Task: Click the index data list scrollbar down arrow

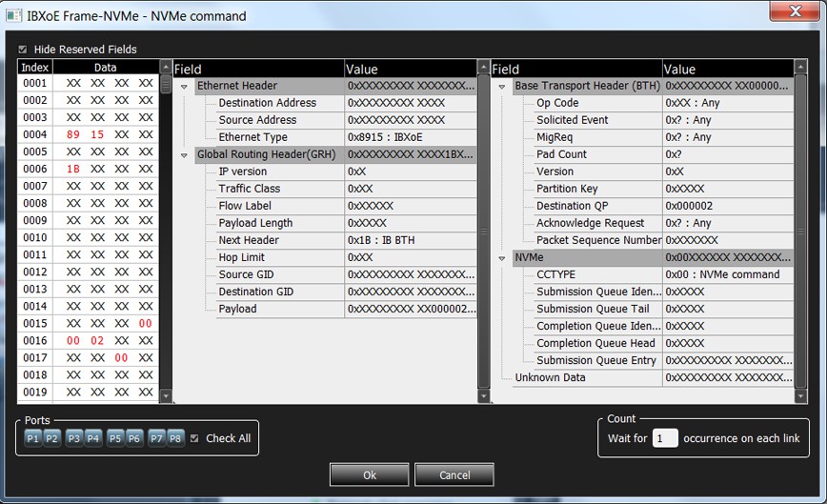Action: [166, 396]
